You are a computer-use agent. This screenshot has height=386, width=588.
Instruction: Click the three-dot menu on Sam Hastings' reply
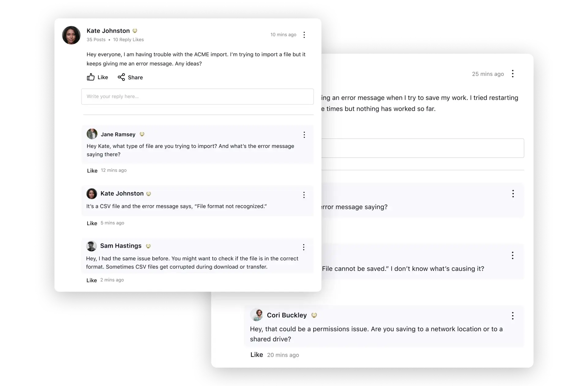tap(304, 247)
